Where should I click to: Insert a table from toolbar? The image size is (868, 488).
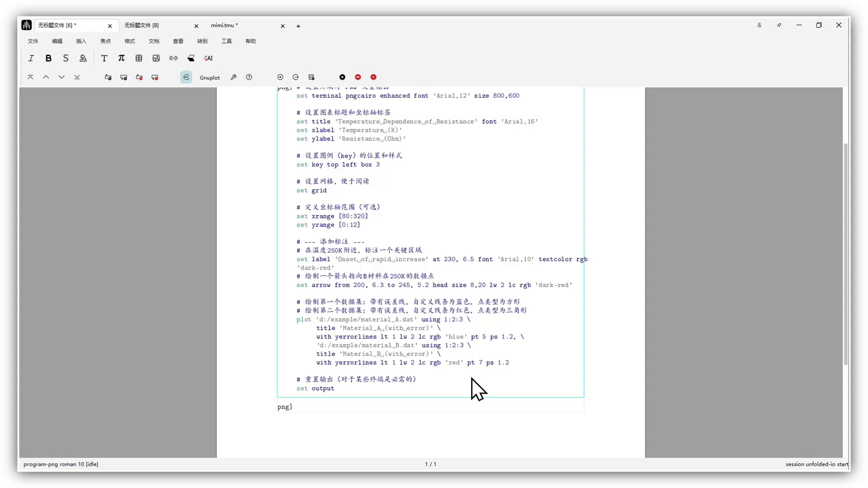pos(139,58)
